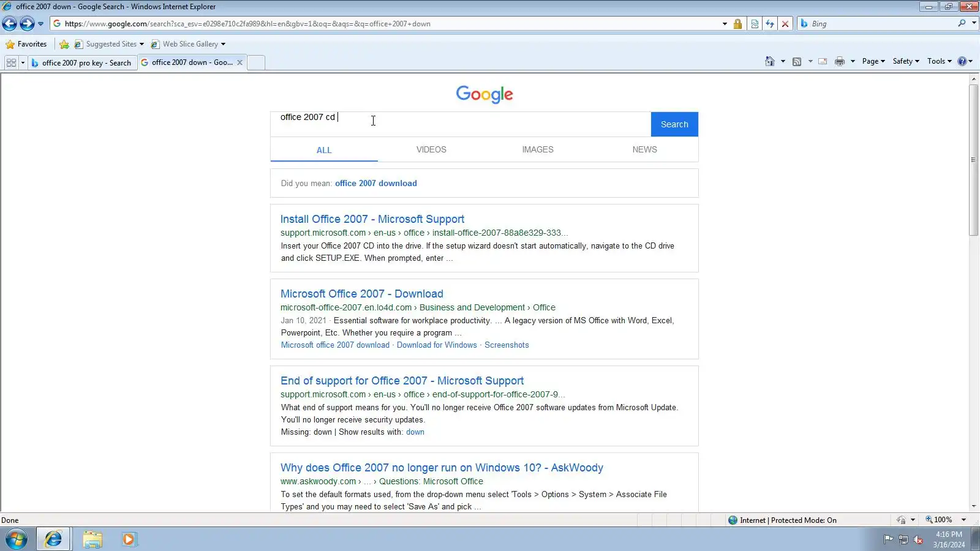This screenshot has height=551, width=980.
Task: Open Windows Explorer from the taskbar
Action: [x=92, y=539]
